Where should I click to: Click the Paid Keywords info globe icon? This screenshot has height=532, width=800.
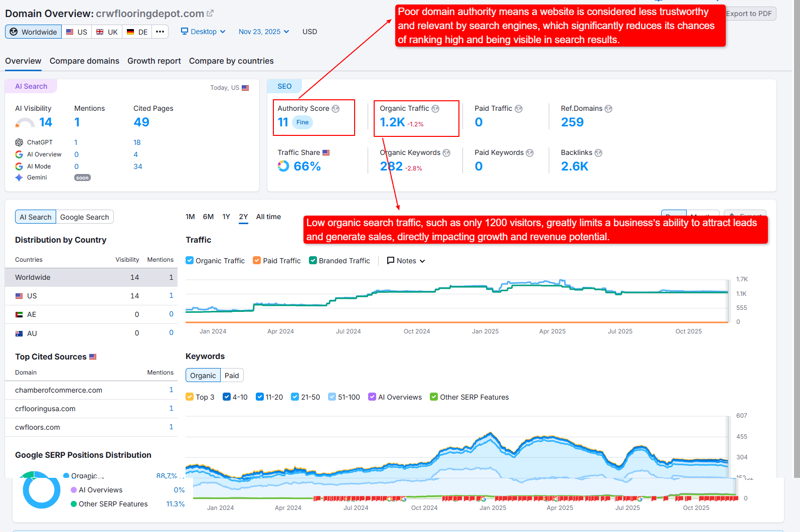(530, 153)
